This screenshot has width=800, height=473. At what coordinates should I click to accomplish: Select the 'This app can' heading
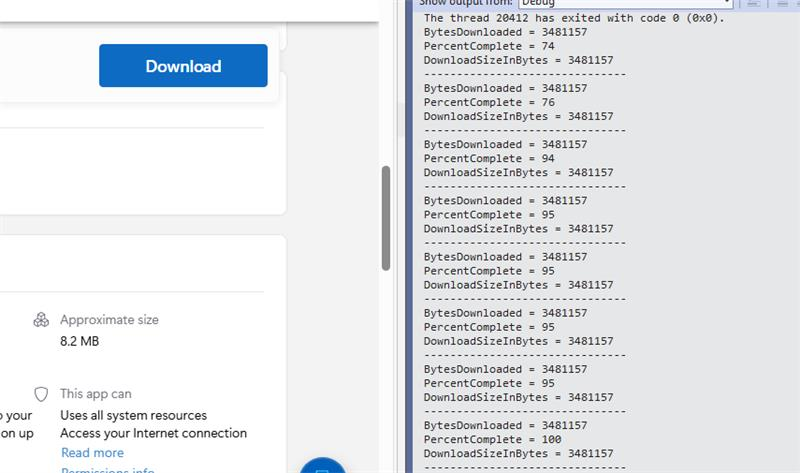tap(96, 394)
